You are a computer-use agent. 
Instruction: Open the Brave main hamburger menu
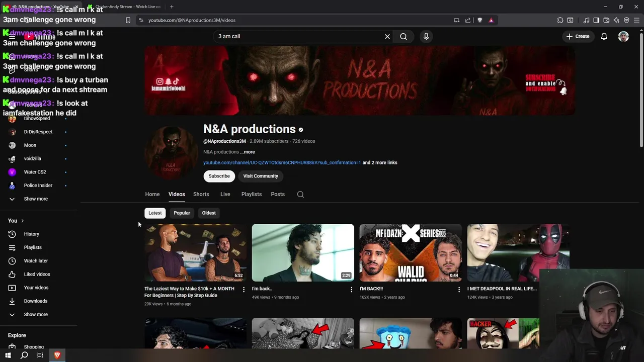tap(636, 20)
